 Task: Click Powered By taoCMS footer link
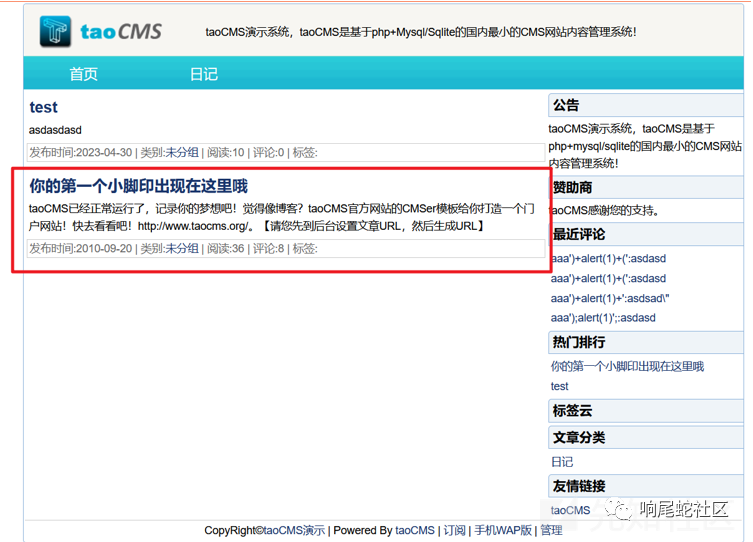coord(415,530)
